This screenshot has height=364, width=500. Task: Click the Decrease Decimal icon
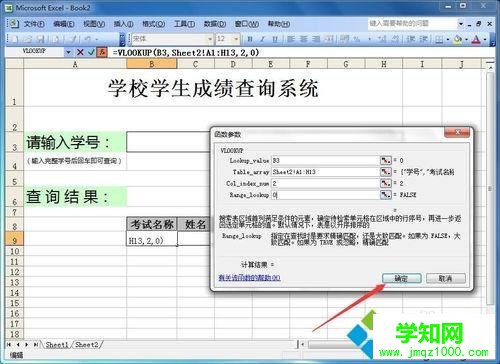pos(395,39)
